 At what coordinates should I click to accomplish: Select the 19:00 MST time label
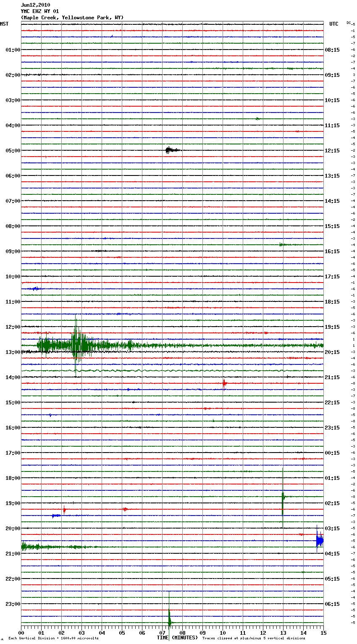click(x=13, y=503)
